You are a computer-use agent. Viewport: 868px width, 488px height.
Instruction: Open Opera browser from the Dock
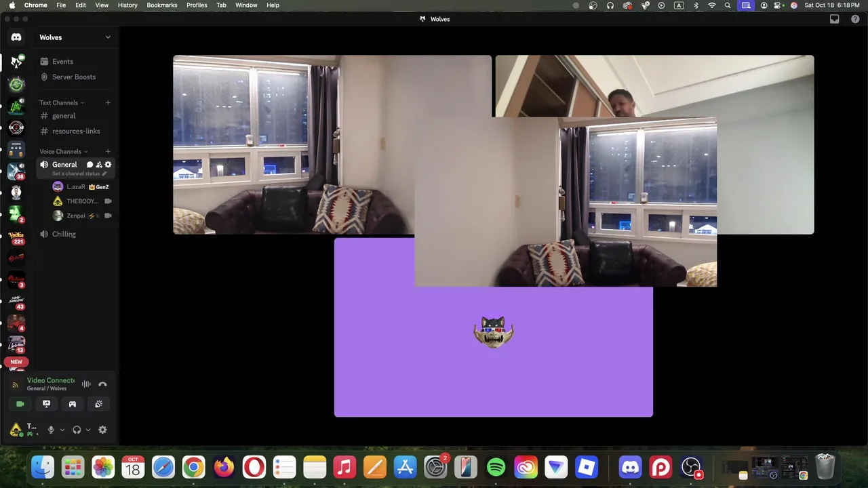click(x=254, y=467)
